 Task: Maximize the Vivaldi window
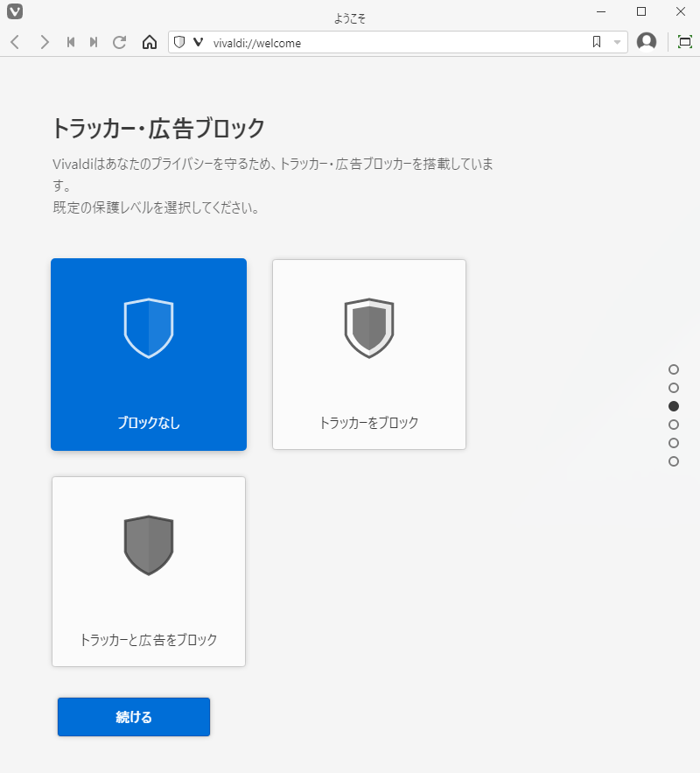coord(640,11)
